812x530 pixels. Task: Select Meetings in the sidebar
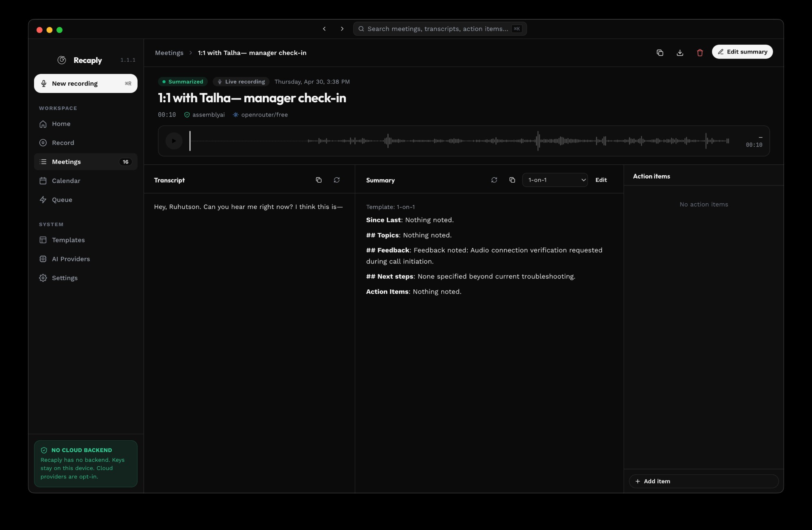click(x=86, y=162)
